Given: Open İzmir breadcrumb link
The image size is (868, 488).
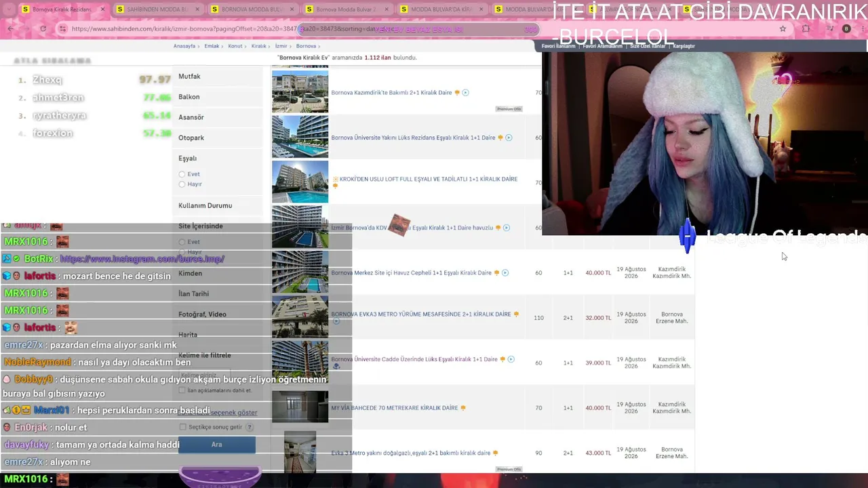Looking at the screenshot, I should pyautogui.click(x=281, y=46).
